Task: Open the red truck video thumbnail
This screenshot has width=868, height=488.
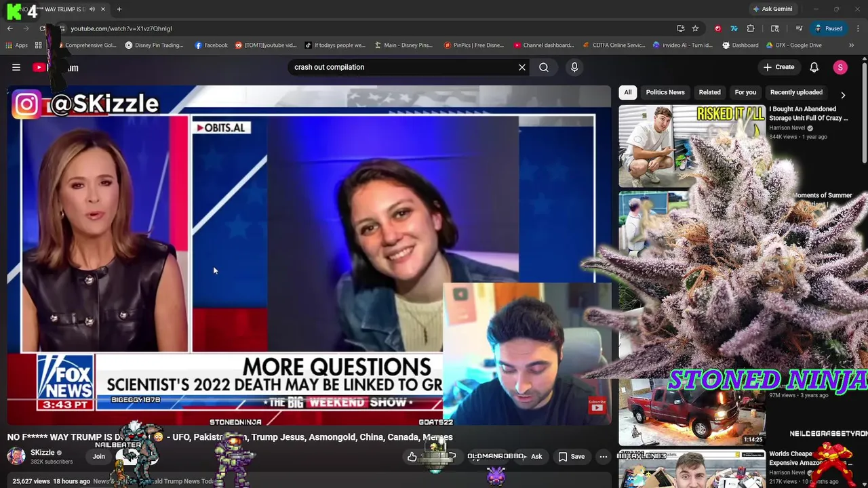Action: click(x=691, y=413)
